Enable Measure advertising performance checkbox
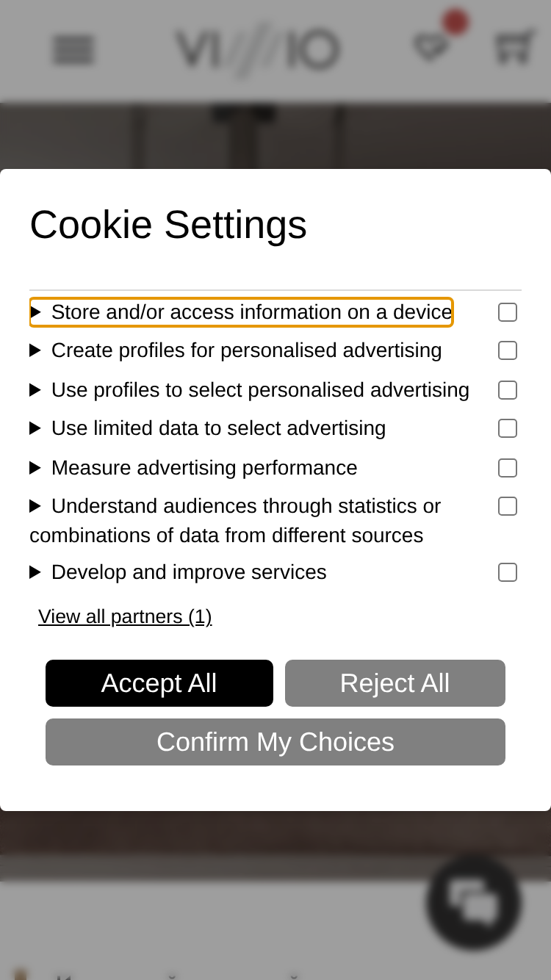This screenshot has width=551, height=980. [508, 468]
